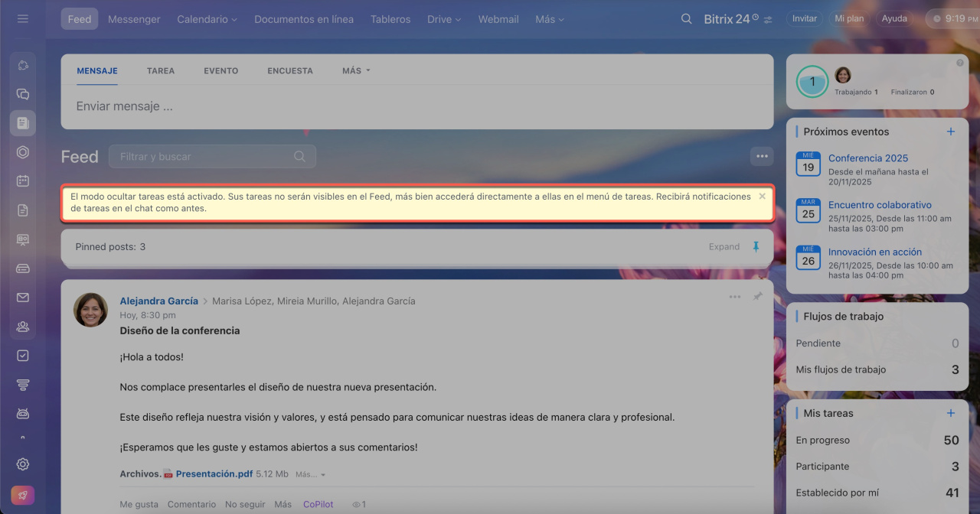Click the Invitar button

coord(804,18)
